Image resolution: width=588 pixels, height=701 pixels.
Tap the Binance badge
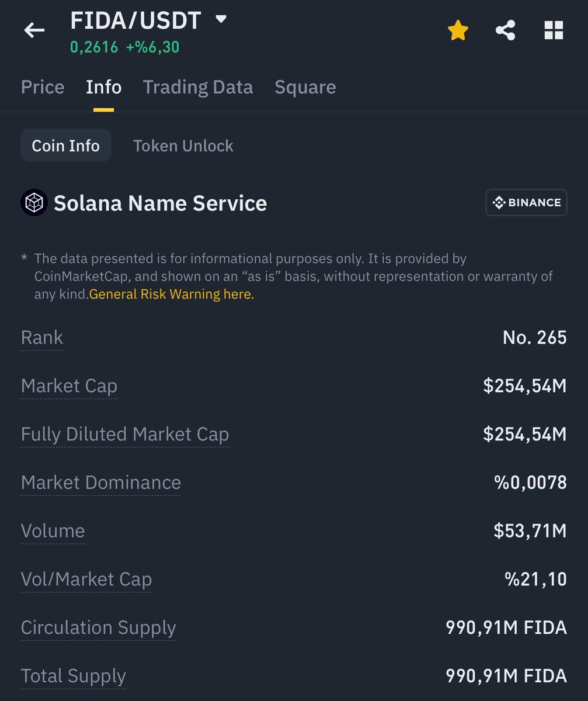click(526, 203)
